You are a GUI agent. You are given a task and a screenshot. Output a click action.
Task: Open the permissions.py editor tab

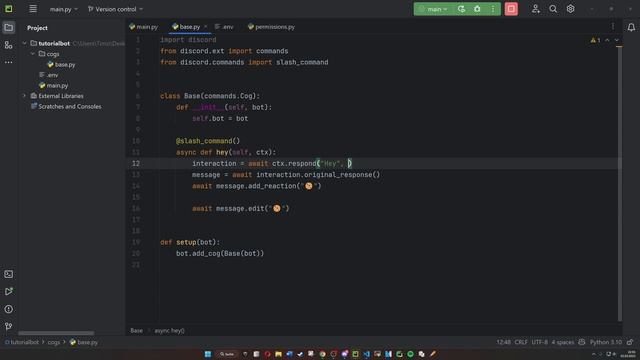(x=271, y=27)
